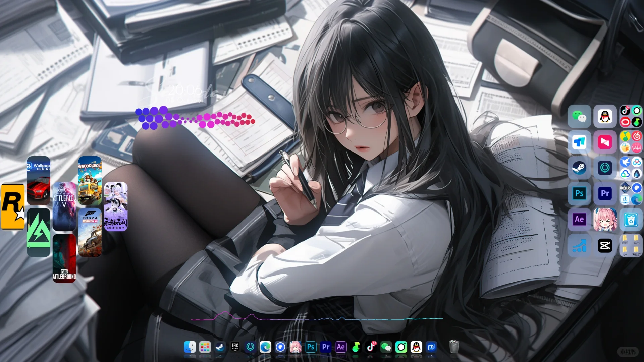Launch Steam from the right desktop icon grid
This screenshot has width=644, height=362.
coord(579,168)
